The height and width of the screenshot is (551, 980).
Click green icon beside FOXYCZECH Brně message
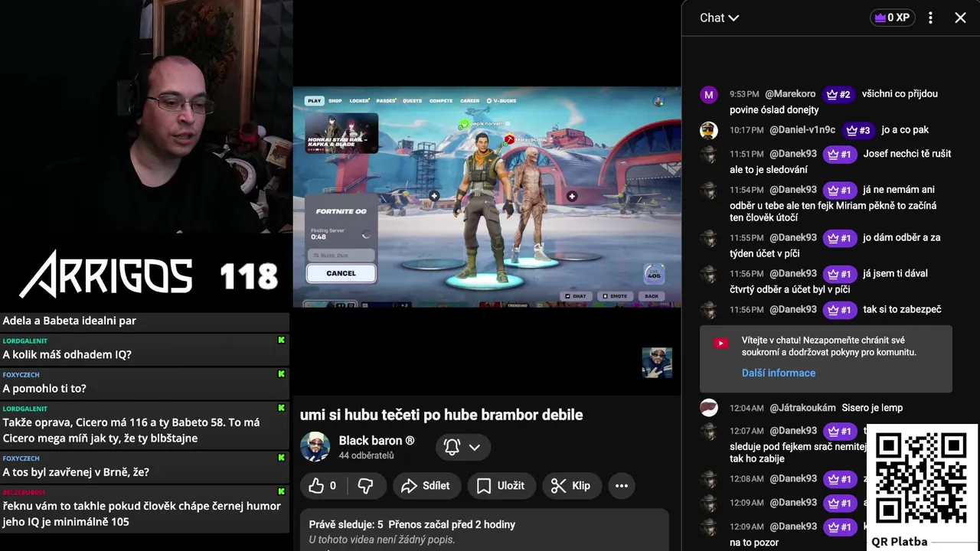coord(281,458)
